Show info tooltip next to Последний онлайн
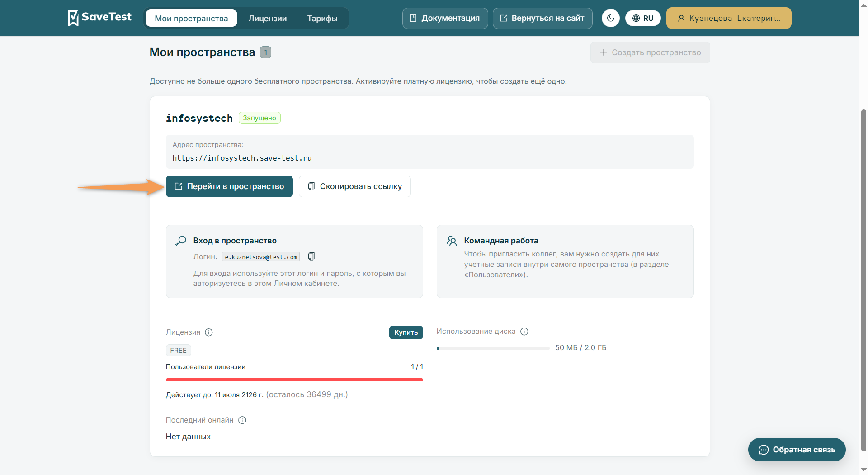 (242, 420)
